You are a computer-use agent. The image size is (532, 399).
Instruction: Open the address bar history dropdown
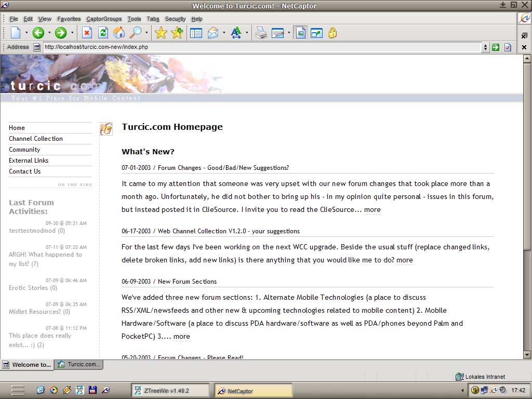point(486,47)
